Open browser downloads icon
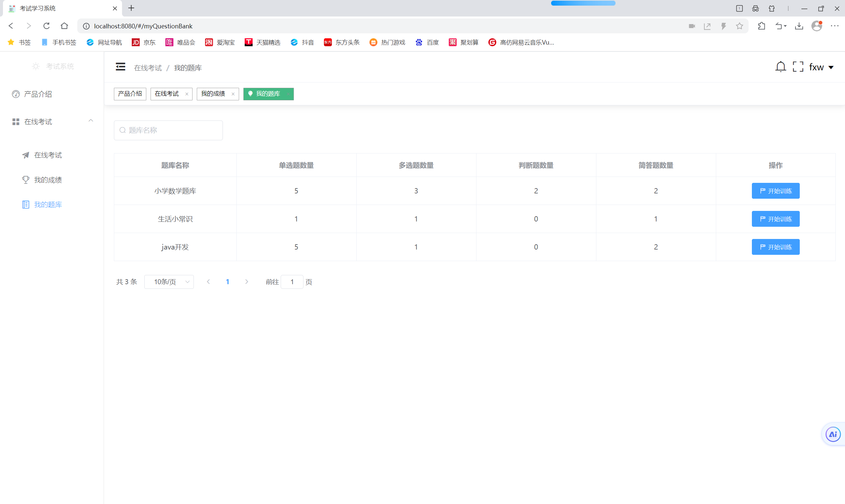Image resolution: width=845 pixels, height=504 pixels. pos(799,26)
